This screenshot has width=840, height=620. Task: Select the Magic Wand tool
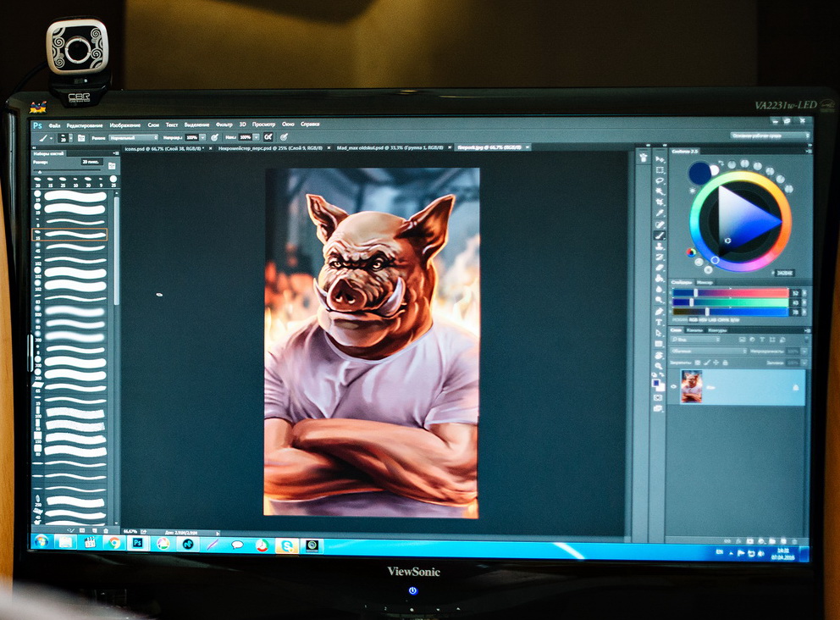pos(660,191)
